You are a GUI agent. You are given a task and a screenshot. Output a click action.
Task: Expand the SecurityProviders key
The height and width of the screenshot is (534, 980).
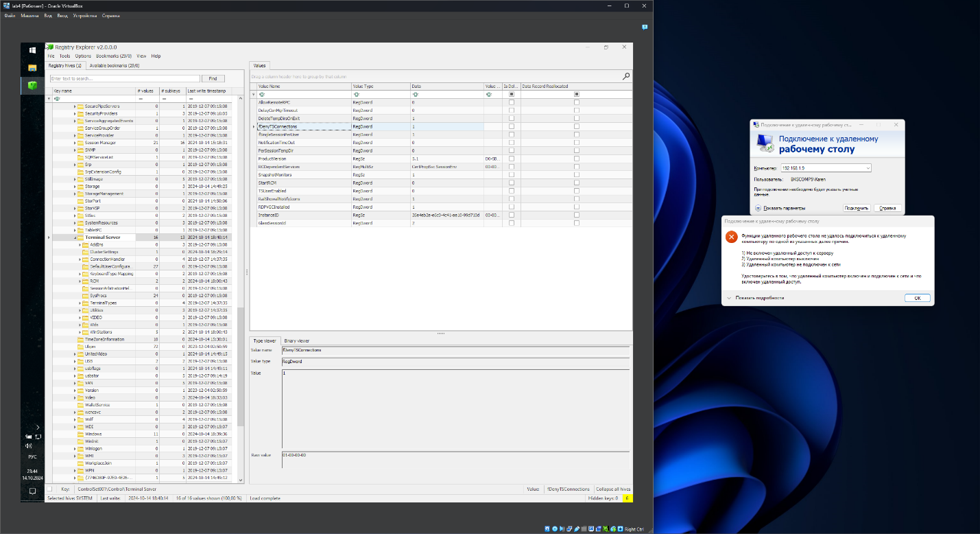point(74,114)
